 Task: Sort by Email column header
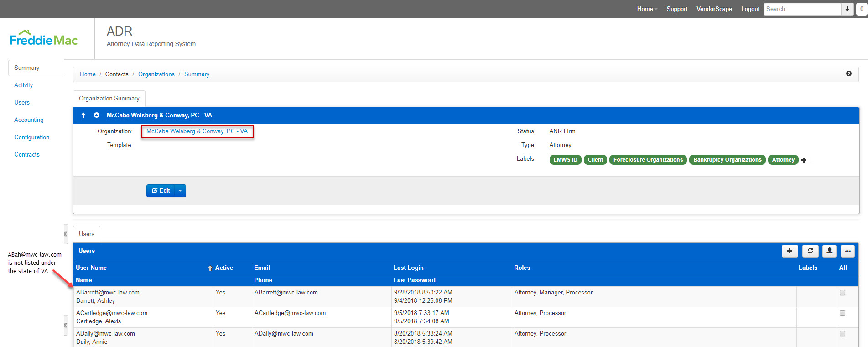pos(262,268)
